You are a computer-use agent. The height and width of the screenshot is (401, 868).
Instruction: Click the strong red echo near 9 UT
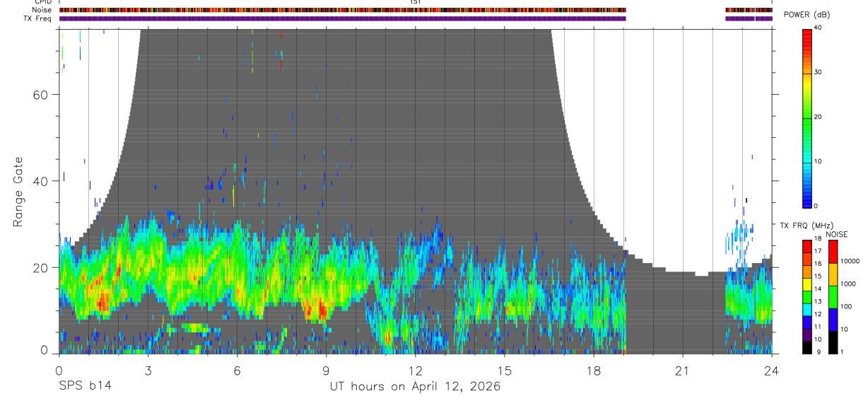(323, 310)
